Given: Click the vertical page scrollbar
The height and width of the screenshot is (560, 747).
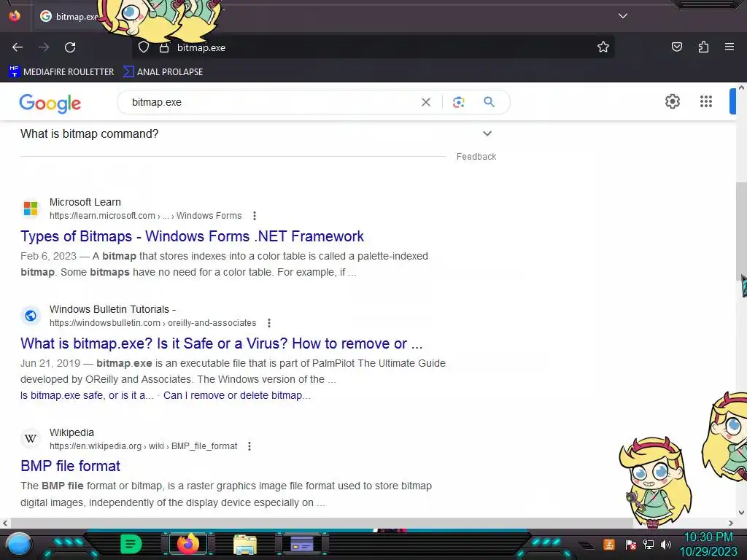Looking at the screenshot, I should 741,233.
